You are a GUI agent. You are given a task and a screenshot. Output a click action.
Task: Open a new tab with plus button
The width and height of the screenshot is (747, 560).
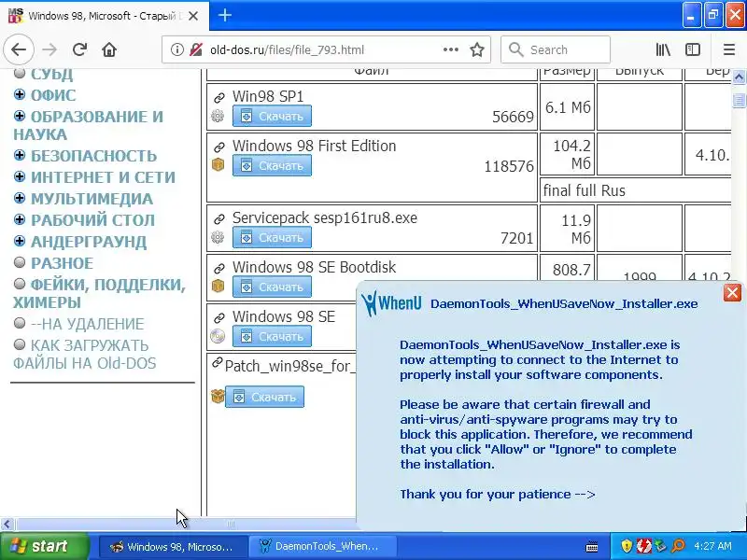tap(225, 15)
